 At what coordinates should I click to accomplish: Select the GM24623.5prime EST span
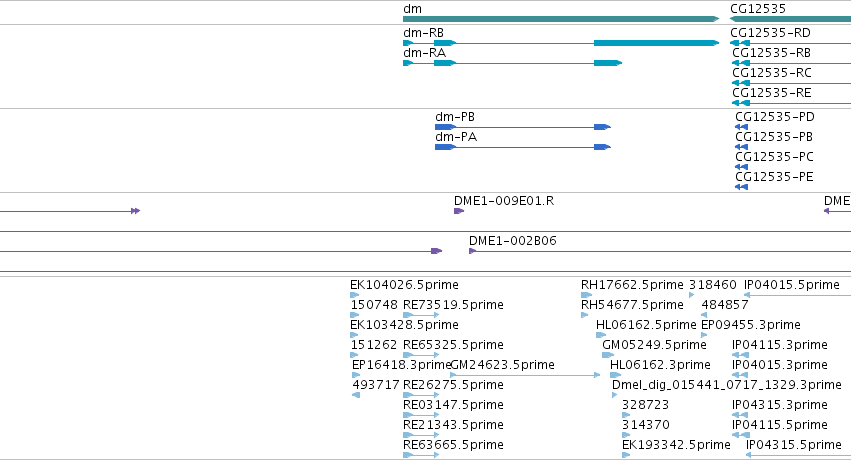point(525,375)
